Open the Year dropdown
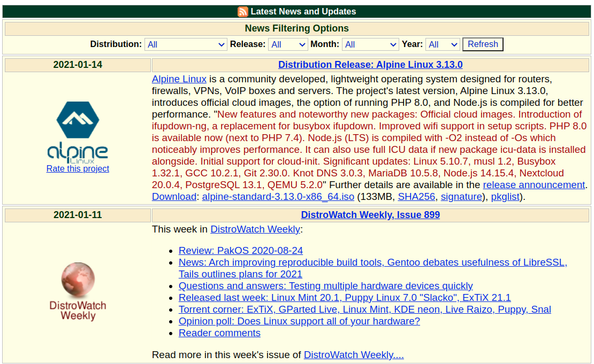 443,44
